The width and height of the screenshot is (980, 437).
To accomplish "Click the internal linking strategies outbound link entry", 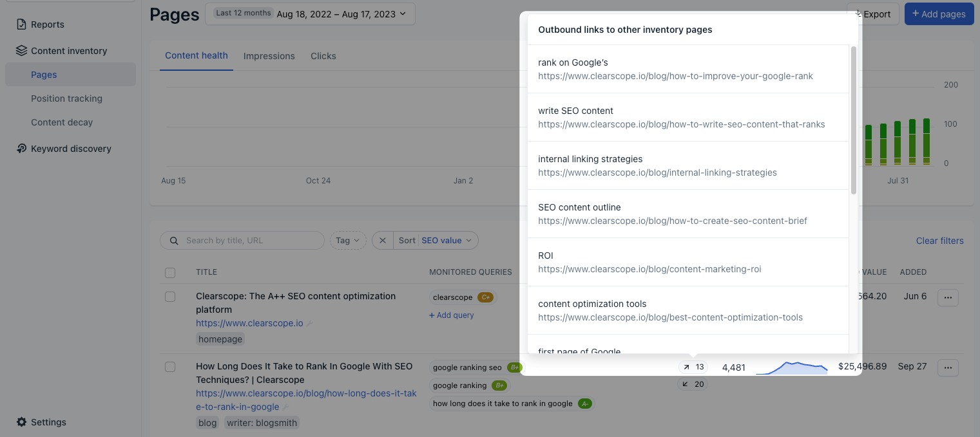I will point(688,165).
